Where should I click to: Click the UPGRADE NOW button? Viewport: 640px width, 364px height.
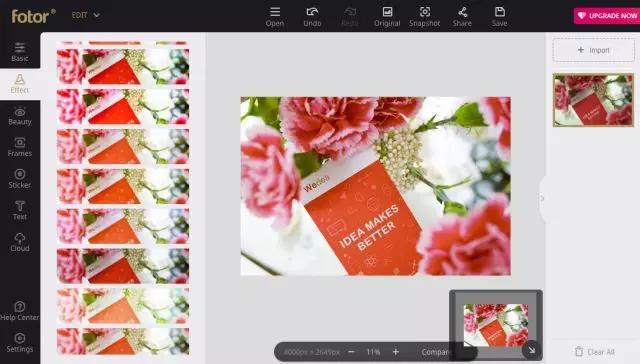(x=607, y=16)
